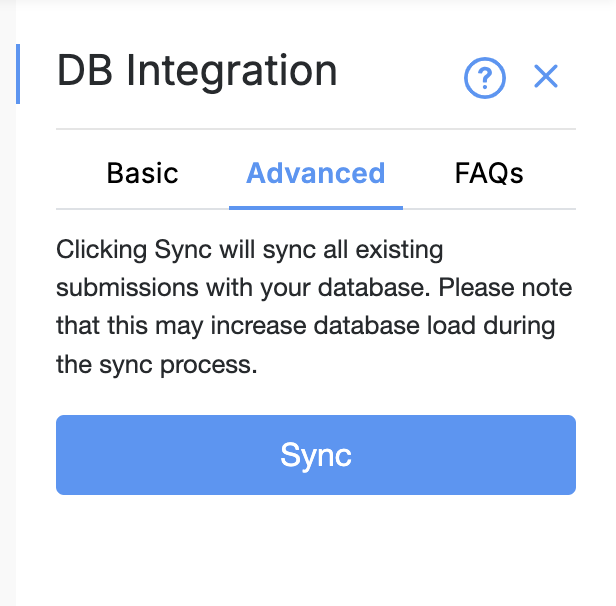
Task: Click the blue underline beneath Advanced
Action: pos(315,207)
